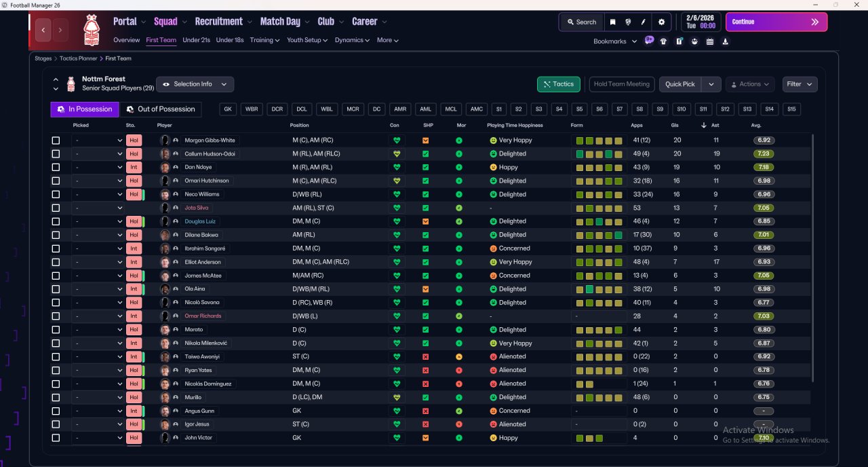Expand the Selection Info dropdown
868x467 pixels.
195,84
